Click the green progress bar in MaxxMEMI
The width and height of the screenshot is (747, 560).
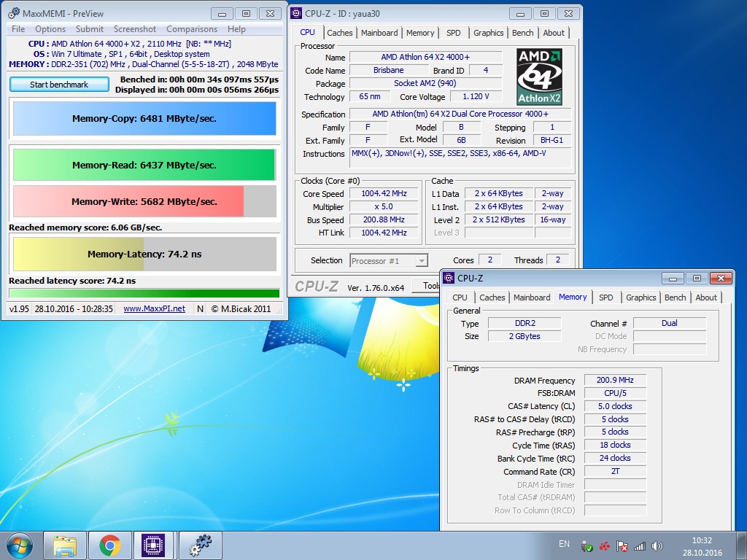pyautogui.click(x=144, y=293)
